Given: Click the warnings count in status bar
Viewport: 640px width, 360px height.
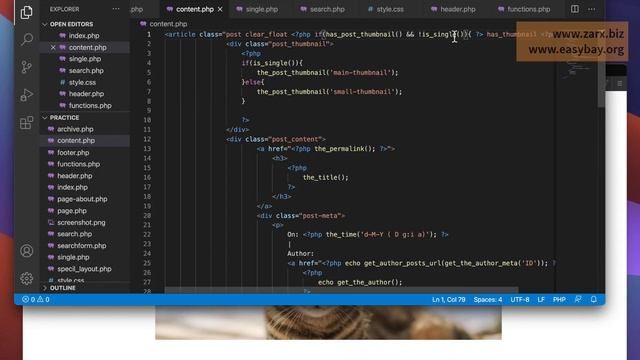Looking at the screenshot, I should point(43,300).
